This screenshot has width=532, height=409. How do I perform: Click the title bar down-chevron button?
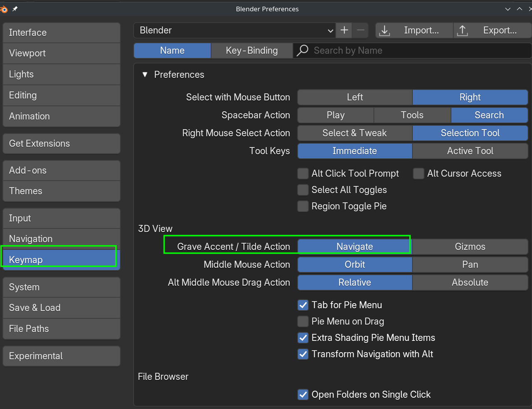[508, 9]
